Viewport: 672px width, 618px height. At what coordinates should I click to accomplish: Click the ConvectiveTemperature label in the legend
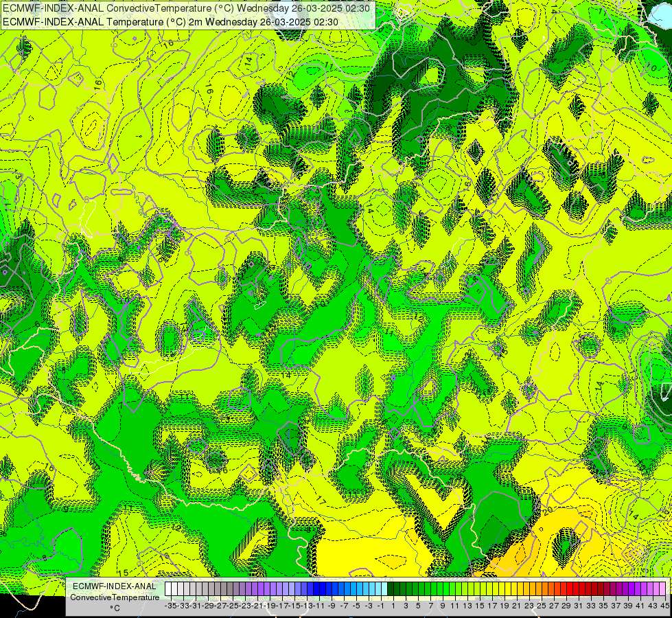pyautogui.click(x=115, y=597)
